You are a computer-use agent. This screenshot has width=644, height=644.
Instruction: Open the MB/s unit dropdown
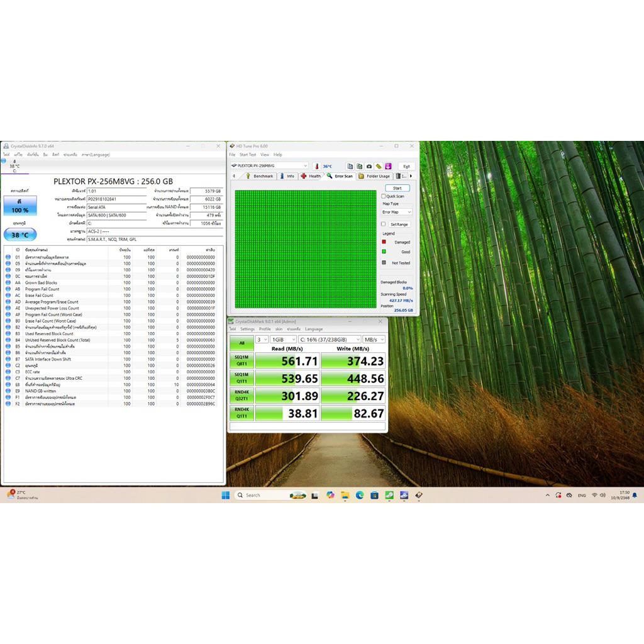click(374, 340)
